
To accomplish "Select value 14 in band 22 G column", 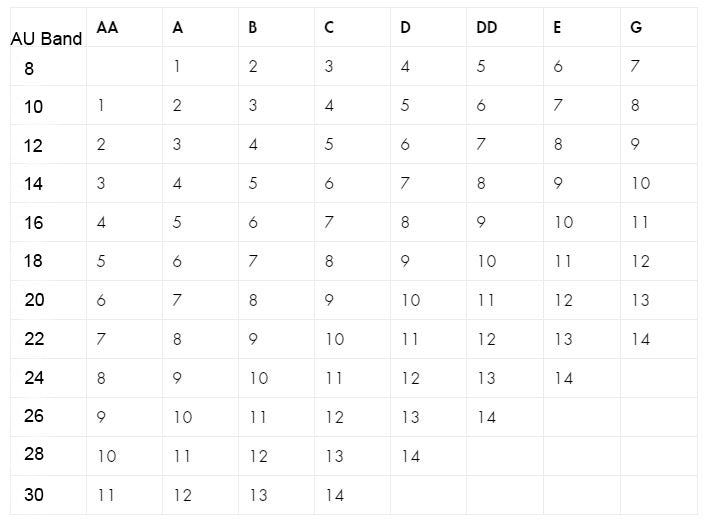I will [641, 339].
